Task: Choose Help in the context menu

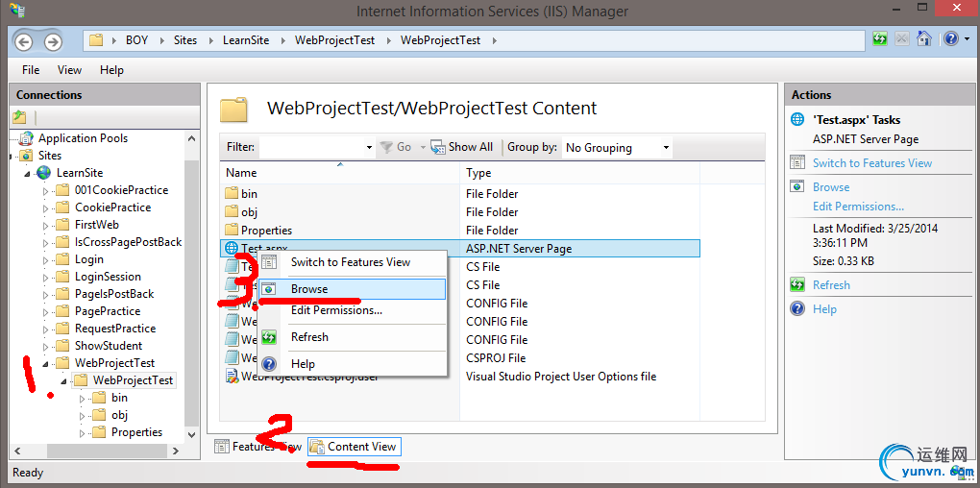Action: [x=352, y=364]
